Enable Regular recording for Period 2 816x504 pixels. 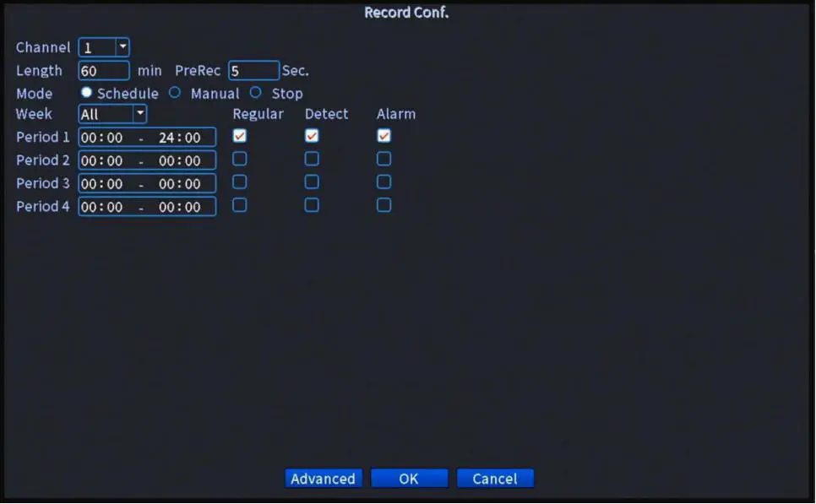point(239,159)
